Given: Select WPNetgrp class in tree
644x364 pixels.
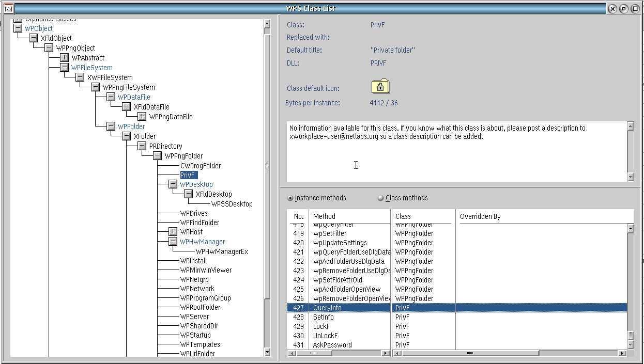Looking at the screenshot, I should point(194,279).
